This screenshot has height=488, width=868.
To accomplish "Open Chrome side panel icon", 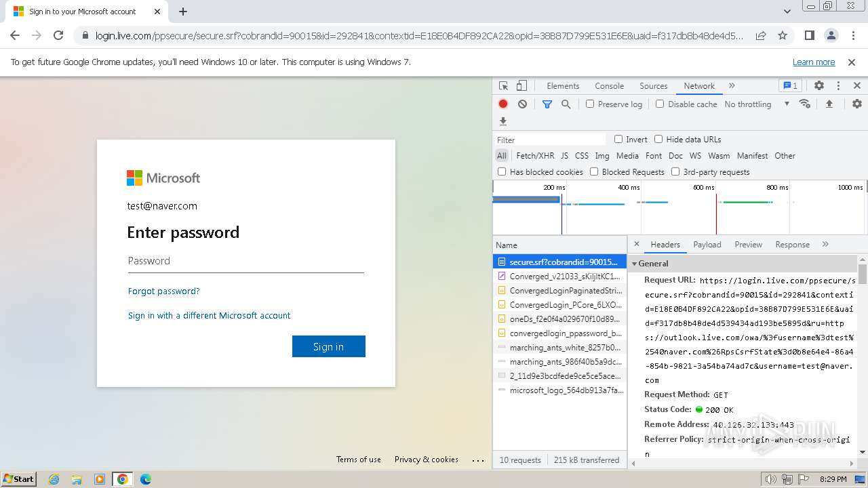I will tap(809, 35).
